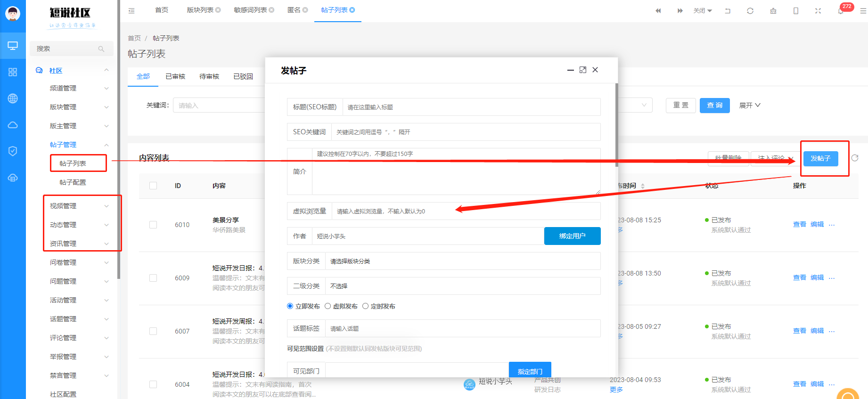Expand the 版主管理 submenu

coord(106,126)
